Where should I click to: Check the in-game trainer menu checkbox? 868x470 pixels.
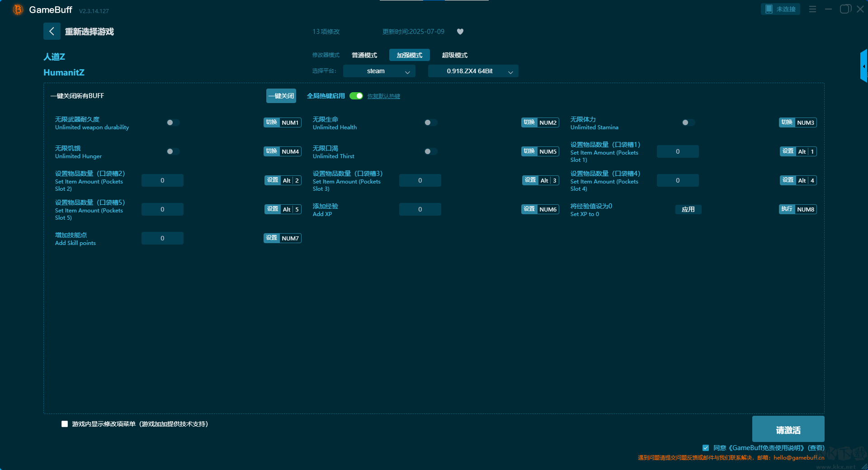pos(65,424)
